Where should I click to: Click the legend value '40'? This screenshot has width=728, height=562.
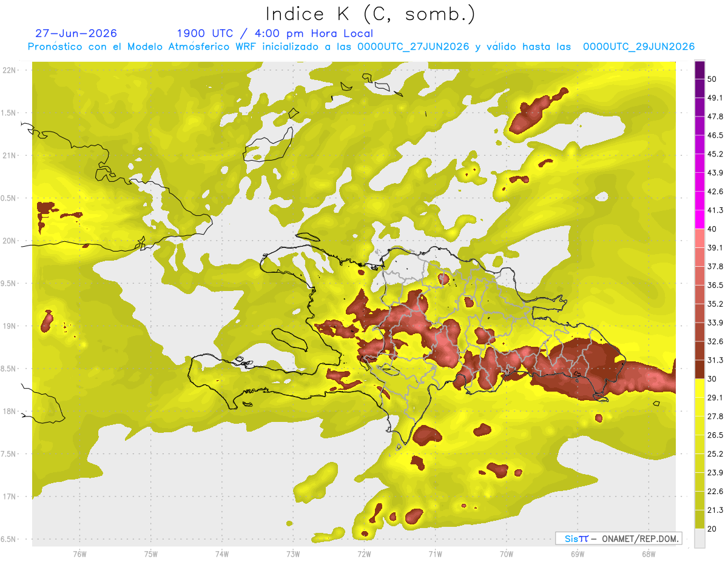click(x=713, y=229)
